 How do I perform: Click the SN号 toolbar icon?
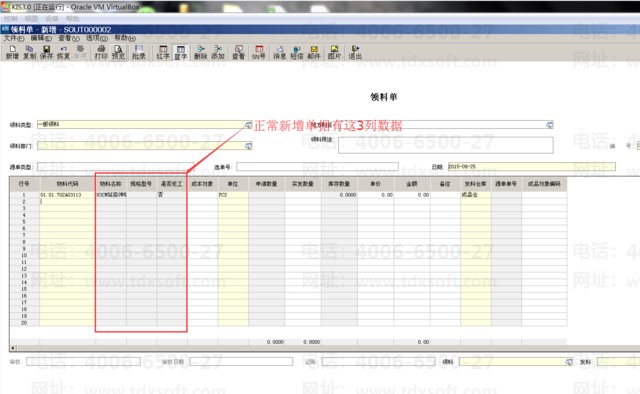pyautogui.click(x=259, y=52)
